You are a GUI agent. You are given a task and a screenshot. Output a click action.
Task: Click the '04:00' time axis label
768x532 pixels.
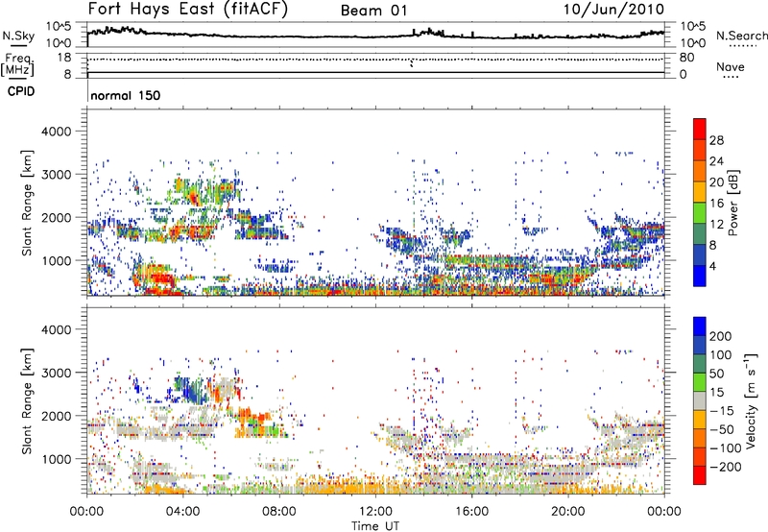pos(183,512)
